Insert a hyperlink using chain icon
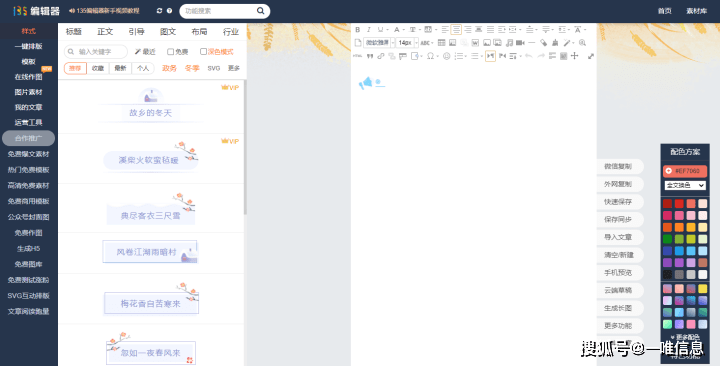 (381, 56)
